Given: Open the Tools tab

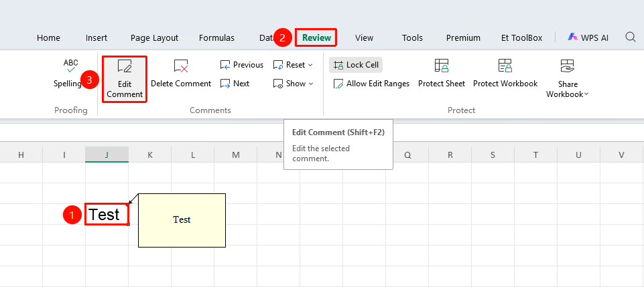Looking at the screenshot, I should click(x=412, y=37).
